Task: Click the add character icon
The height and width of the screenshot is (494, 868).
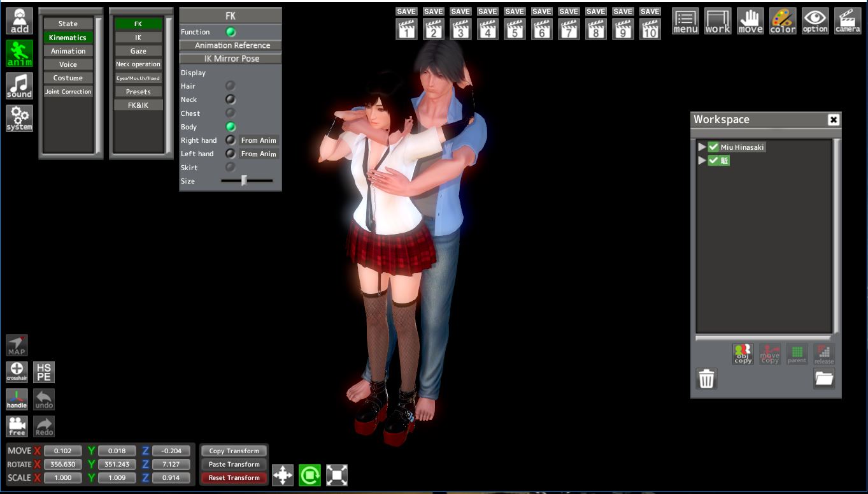Action: pos(19,22)
